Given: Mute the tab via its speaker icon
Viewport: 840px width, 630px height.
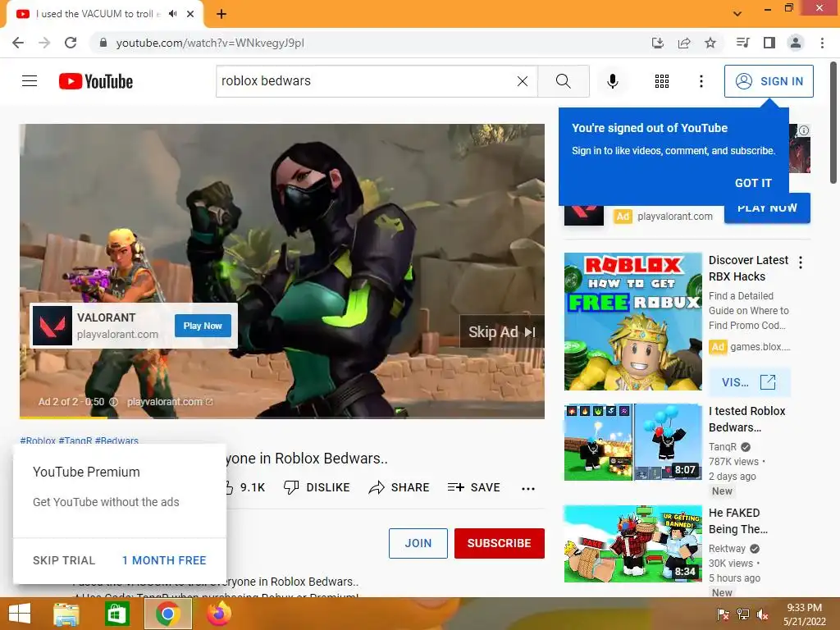Looking at the screenshot, I should click(172, 14).
